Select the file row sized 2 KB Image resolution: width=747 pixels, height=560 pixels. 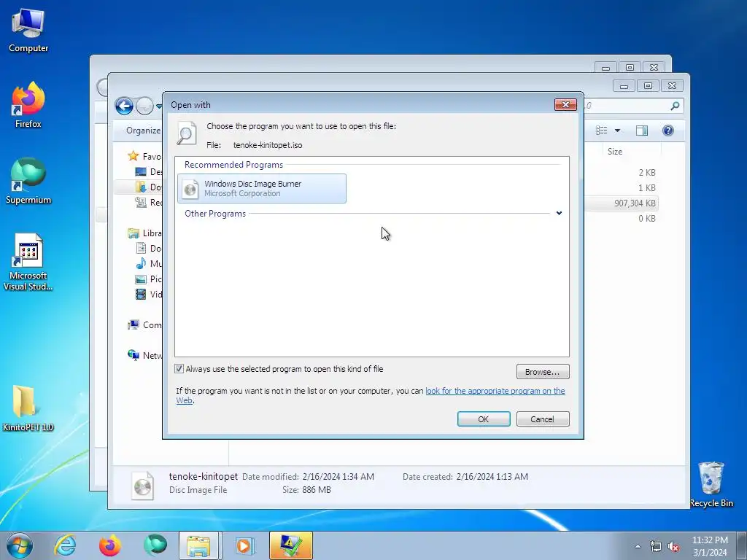pyautogui.click(x=622, y=172)
